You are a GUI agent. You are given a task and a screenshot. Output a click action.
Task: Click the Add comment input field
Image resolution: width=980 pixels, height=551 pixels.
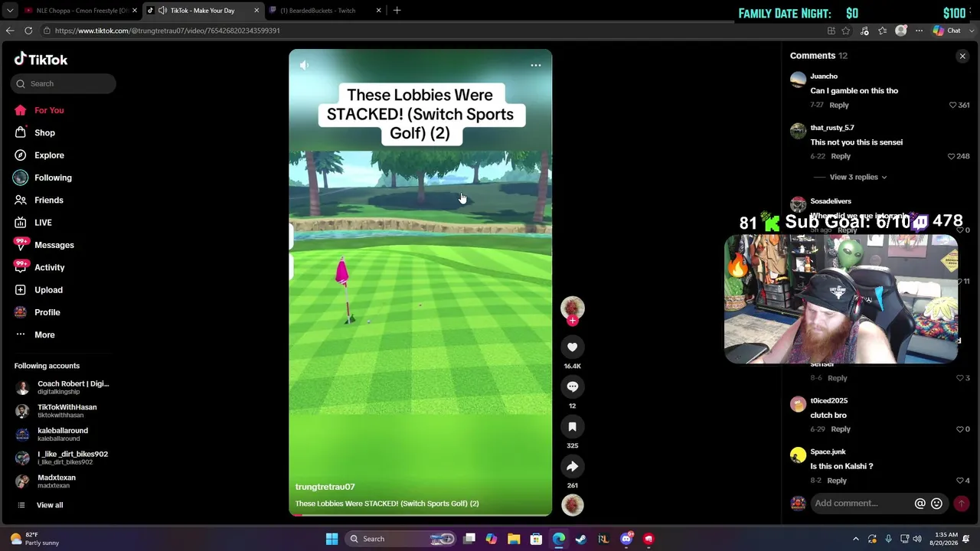tap(861, 504)
